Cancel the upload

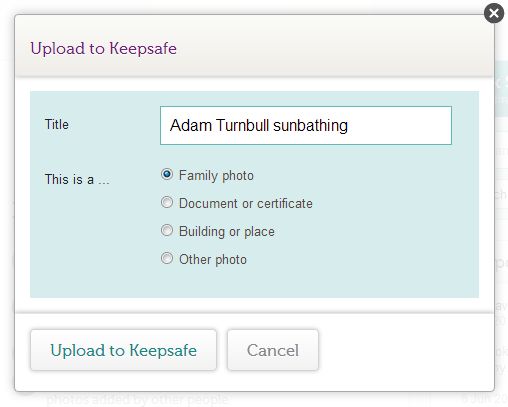click(x=273, y=350)
